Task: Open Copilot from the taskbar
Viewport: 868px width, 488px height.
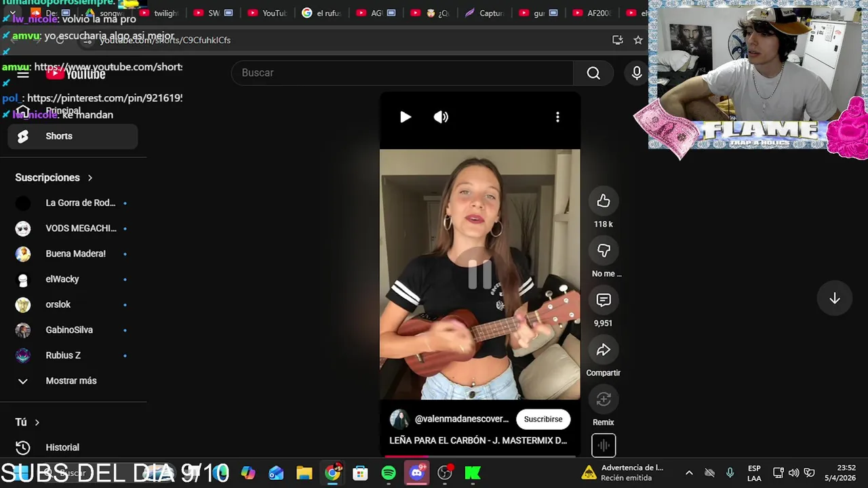Action: [248, 473]
